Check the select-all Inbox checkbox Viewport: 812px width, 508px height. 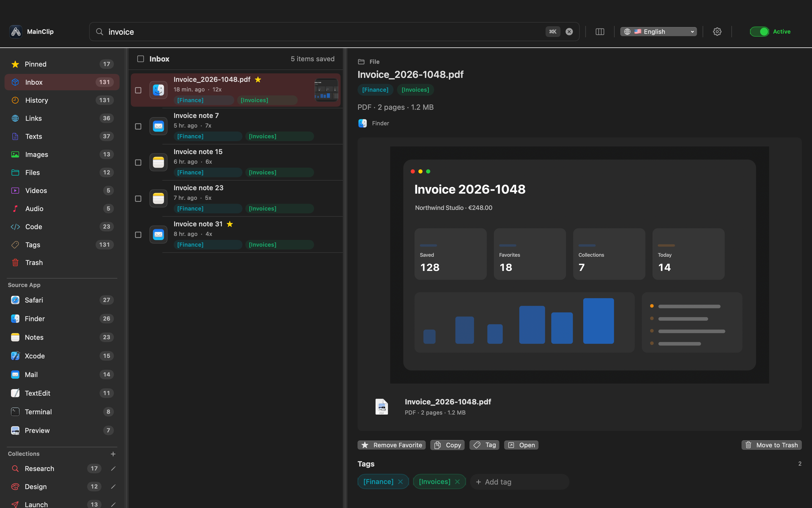point(141,59)
